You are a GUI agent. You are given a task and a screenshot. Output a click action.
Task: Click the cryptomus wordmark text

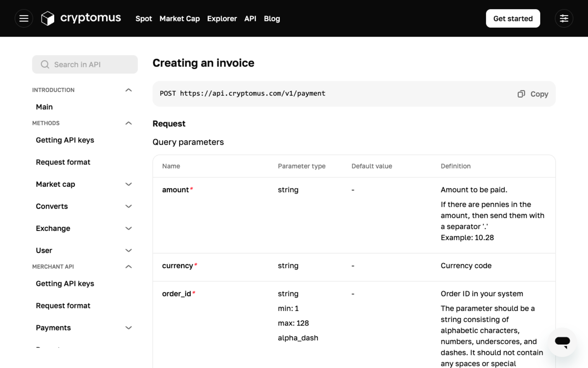(x=91, y=18)
